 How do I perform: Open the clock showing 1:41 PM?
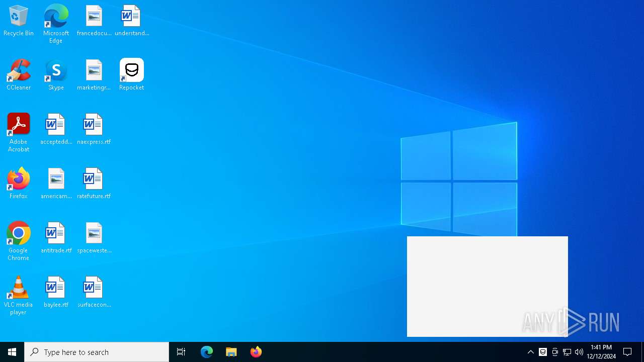pos(601,352)
